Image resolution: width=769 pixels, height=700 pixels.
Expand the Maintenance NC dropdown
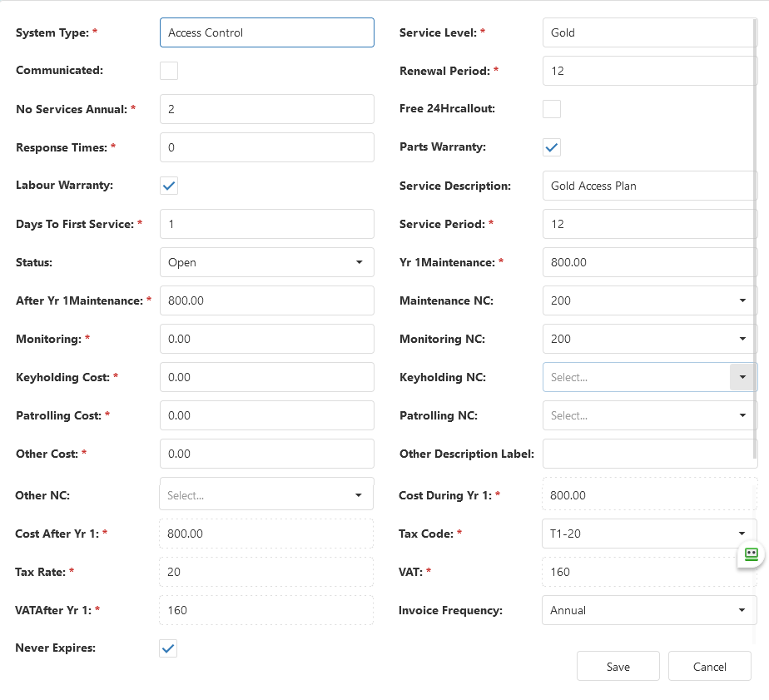(x=649, y=300)
